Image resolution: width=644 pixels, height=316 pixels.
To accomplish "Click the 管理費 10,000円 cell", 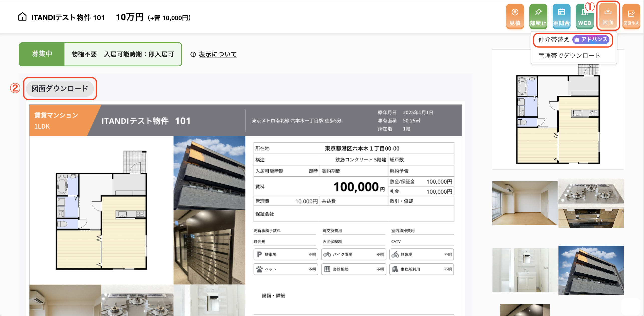I will (286, 201).
